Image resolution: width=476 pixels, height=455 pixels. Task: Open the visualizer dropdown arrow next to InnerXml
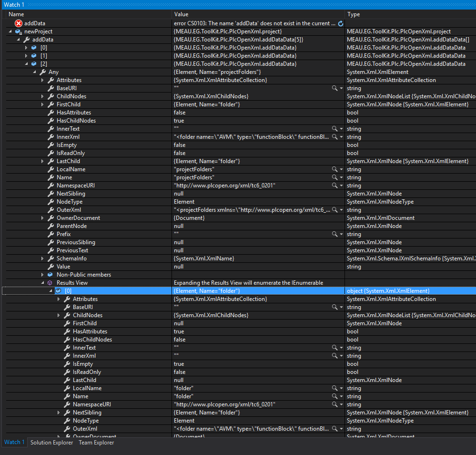point(340,137)
